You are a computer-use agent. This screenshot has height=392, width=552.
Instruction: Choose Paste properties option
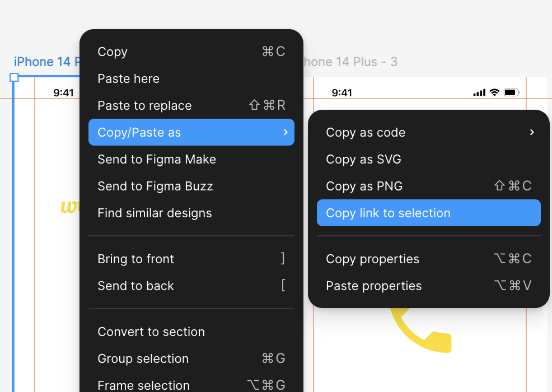click(428, 286)
